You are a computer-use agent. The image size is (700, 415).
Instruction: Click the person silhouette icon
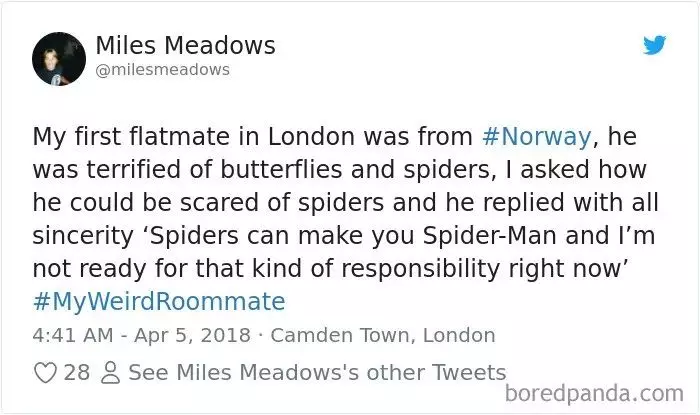(110, 373)
